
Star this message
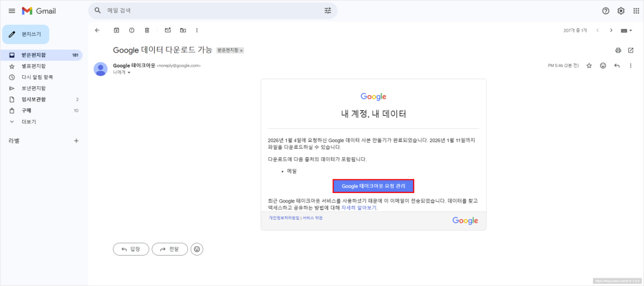click(589, 65)
